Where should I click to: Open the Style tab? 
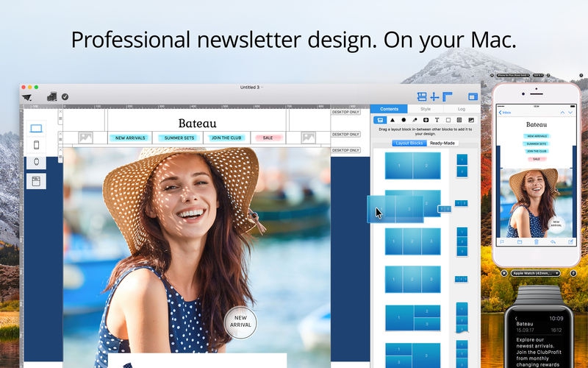426,109
